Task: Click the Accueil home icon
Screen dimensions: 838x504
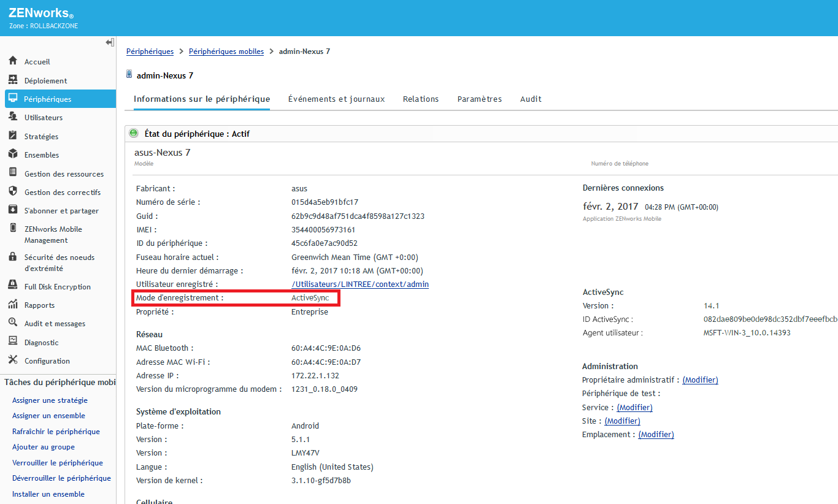Action: tap(13, 61)
